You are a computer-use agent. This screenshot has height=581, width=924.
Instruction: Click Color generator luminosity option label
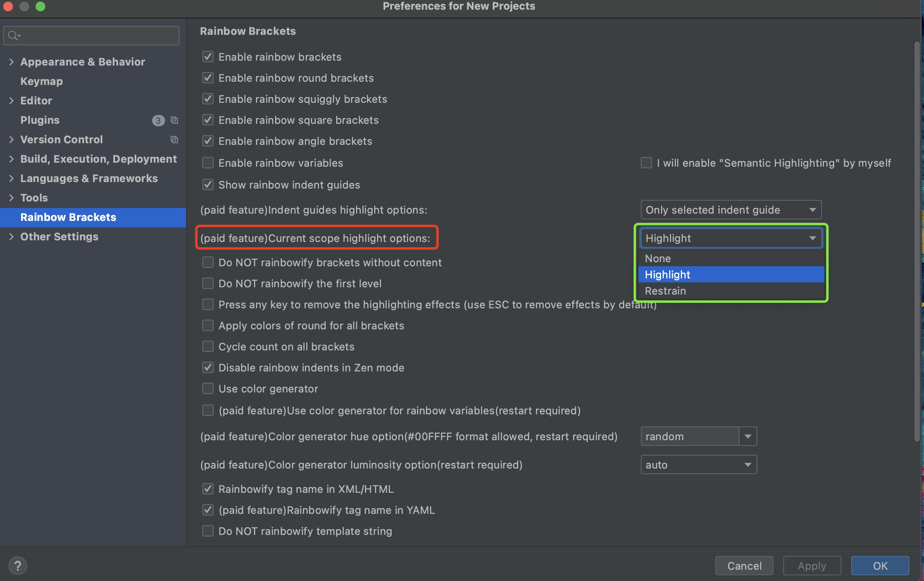361,465
